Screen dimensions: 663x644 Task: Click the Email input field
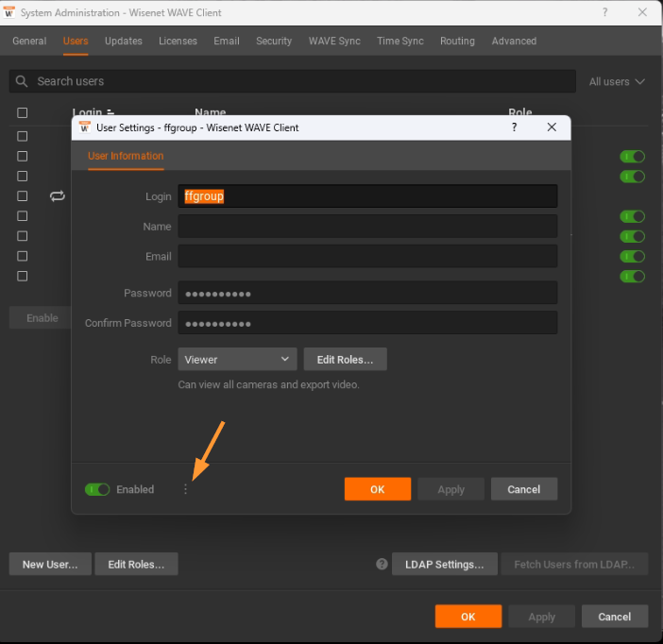click(x=367, y=256)
